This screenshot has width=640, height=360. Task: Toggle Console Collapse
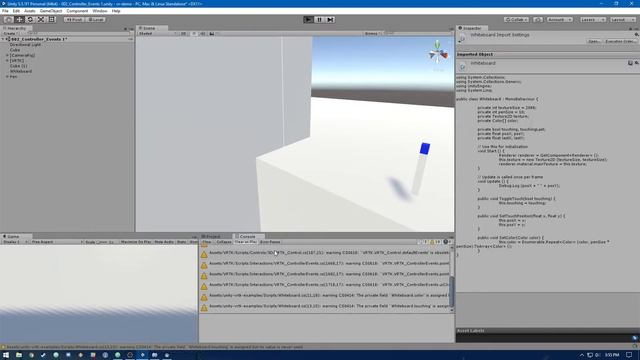pos(224,242)
